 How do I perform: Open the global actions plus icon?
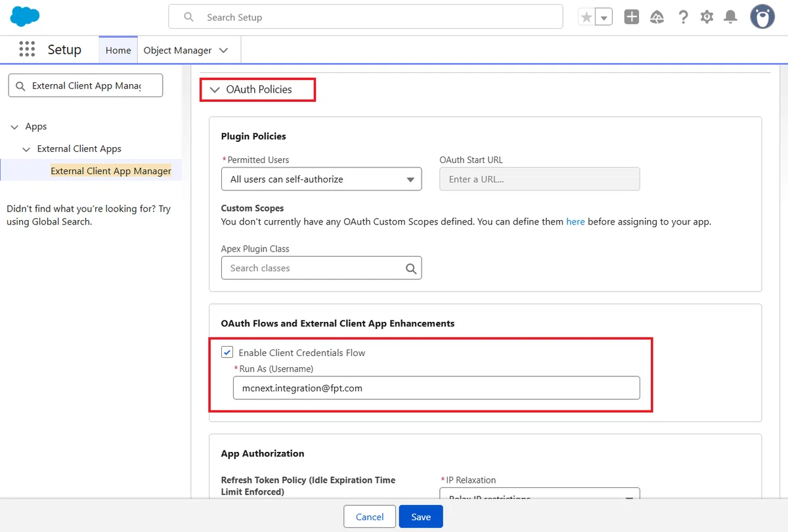coord(632,17)
